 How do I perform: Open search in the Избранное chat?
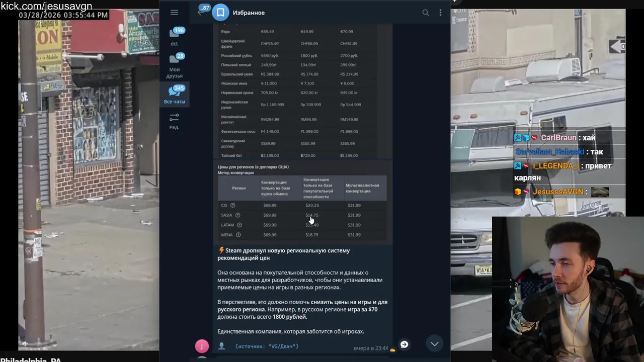pyautogui.click(x=426, y=13)
